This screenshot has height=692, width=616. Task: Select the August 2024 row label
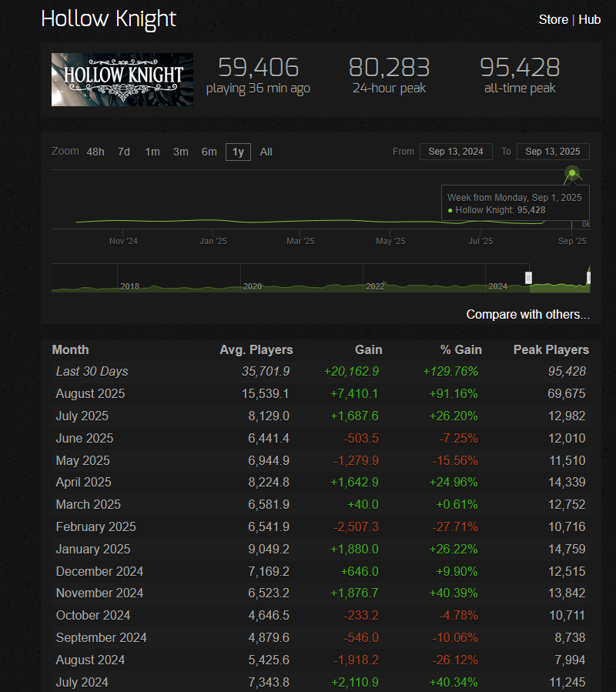tap(90, 660)
